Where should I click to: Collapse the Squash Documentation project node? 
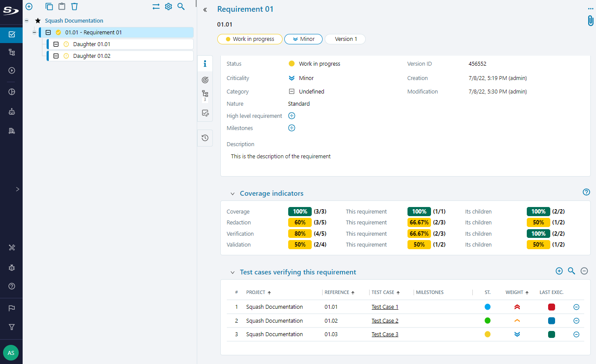point(27,20)
